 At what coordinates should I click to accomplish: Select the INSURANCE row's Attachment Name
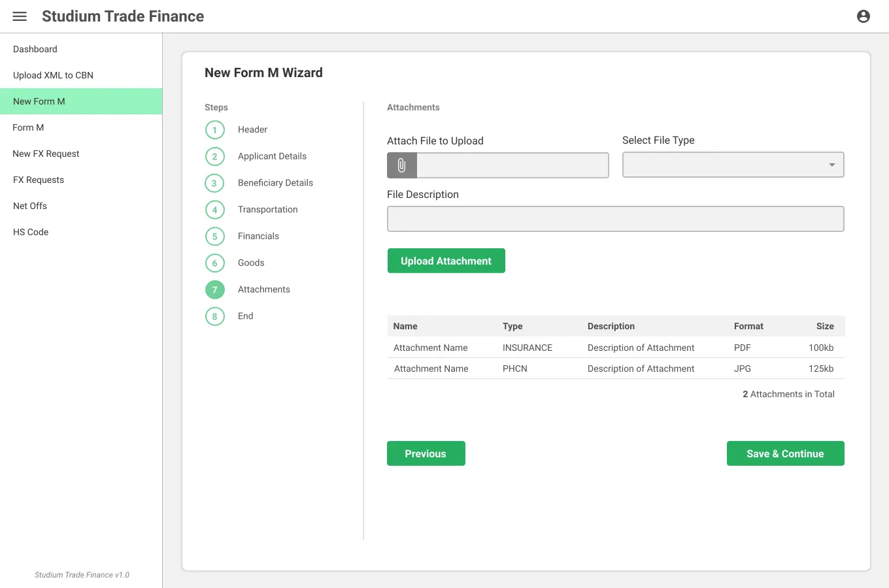coord(430,348)
